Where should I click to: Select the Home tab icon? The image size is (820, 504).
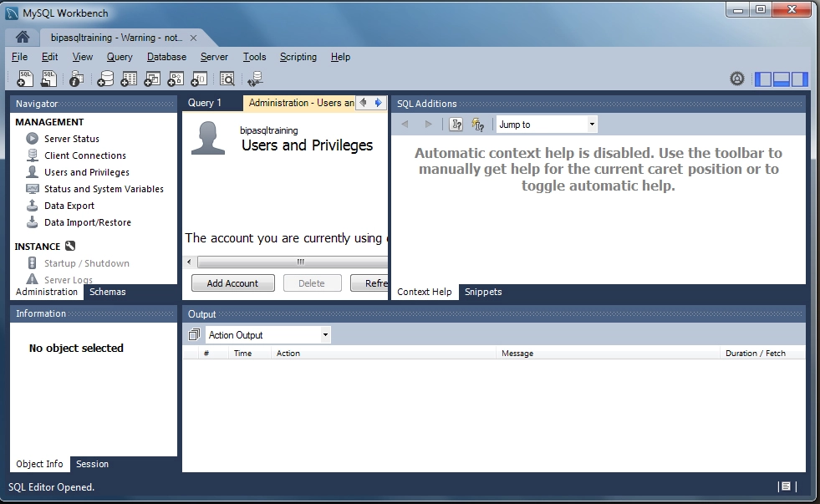(x=21, y=37)
